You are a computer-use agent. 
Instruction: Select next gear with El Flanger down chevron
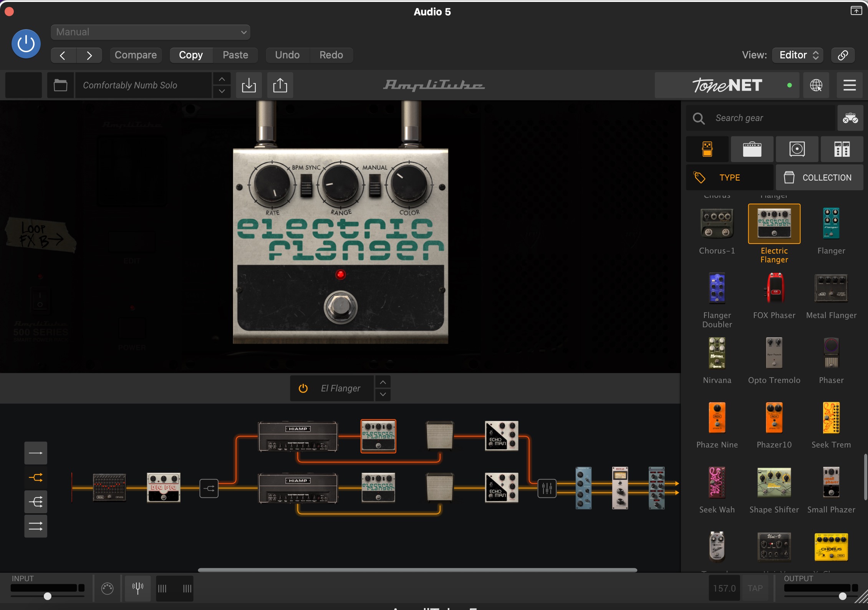(x=383, y=395)
